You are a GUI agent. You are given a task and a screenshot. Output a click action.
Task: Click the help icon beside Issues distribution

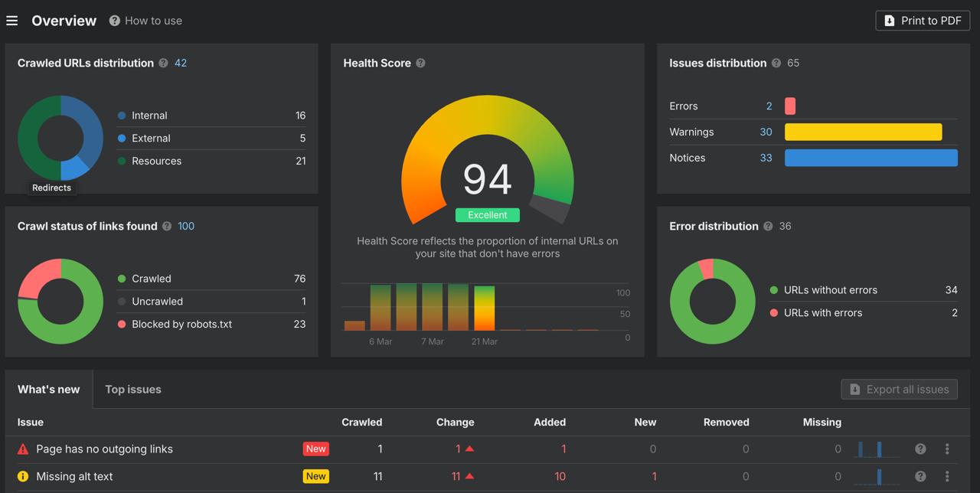coord(776,64)
